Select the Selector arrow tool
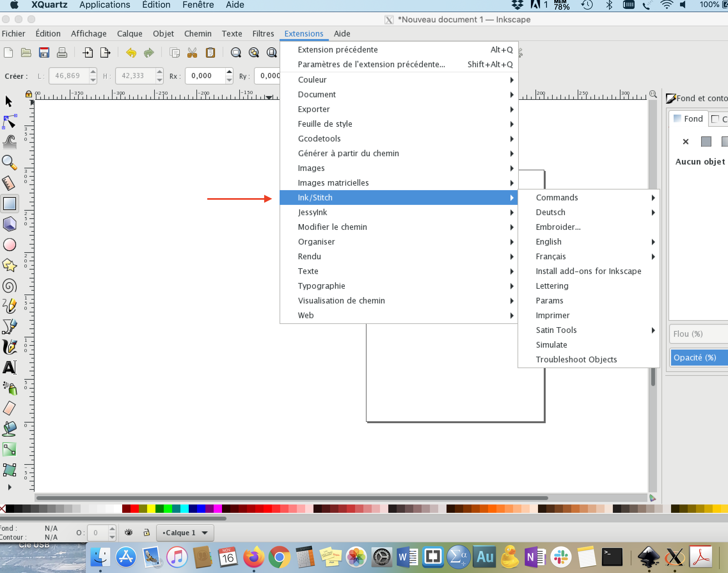Image resolution: width=728 pixels, height=573 pixels. [9, 101]
